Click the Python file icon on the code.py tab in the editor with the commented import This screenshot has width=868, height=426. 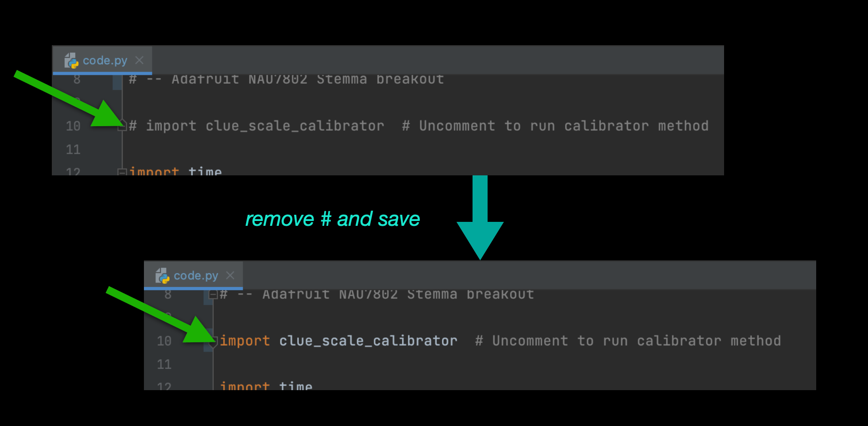pos(71,61)
